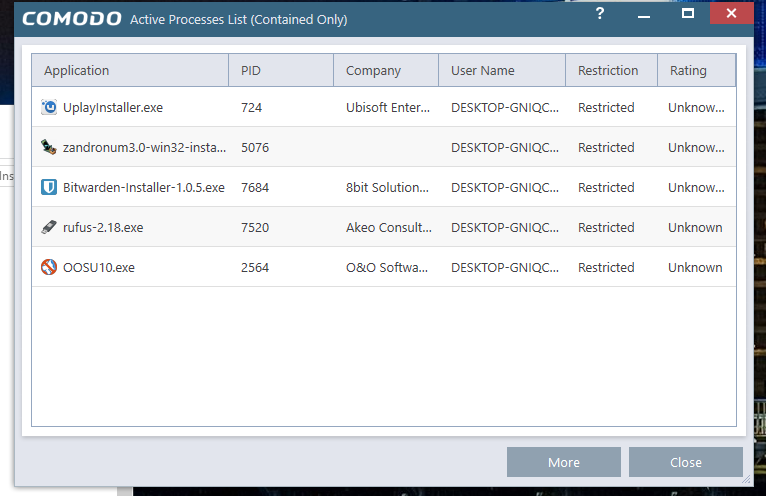Select the OOSU10.exe entry name
766x496 pixels.
(x=99, y=268)
